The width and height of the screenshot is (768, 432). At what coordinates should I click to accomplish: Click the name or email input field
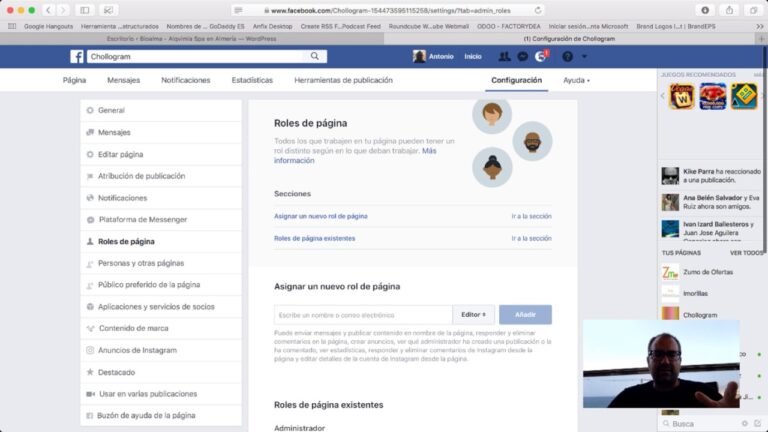click(363, 315)
